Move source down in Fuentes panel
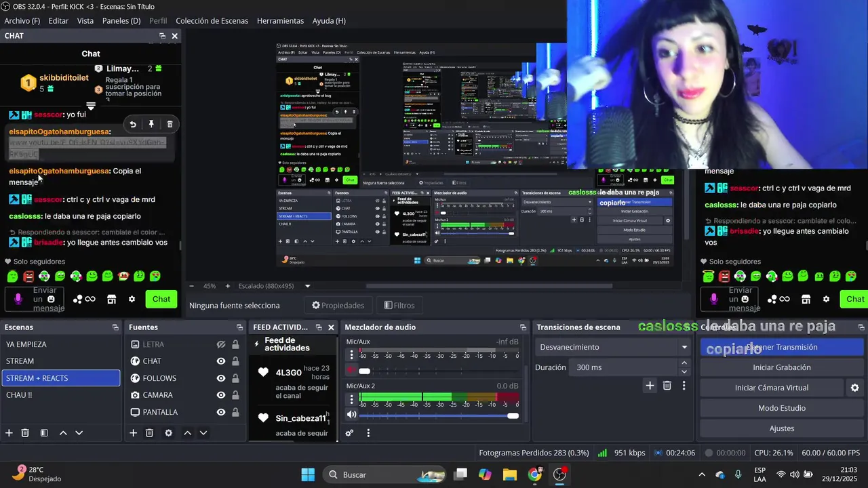The width and height of the screenshot is (868, 488). 203,433
